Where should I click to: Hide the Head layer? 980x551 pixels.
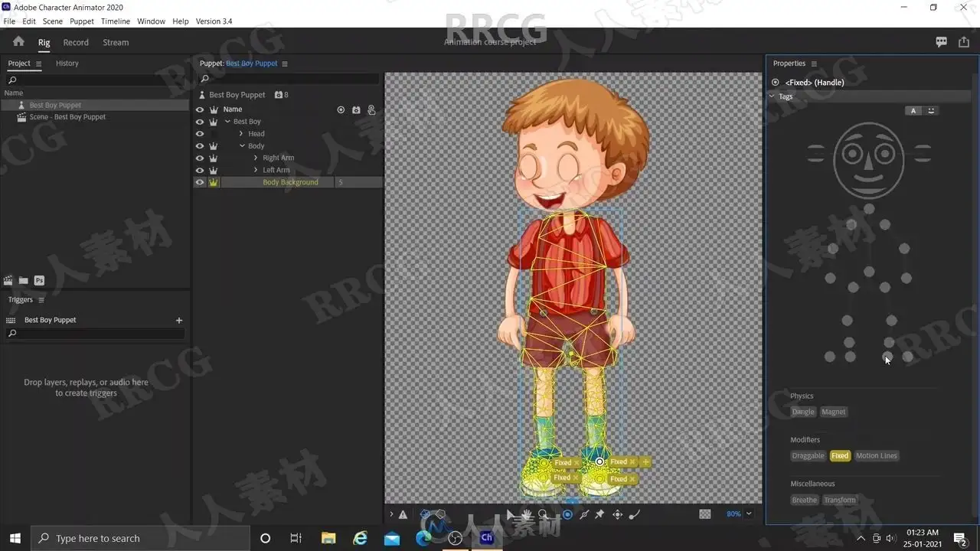(200, 134)
